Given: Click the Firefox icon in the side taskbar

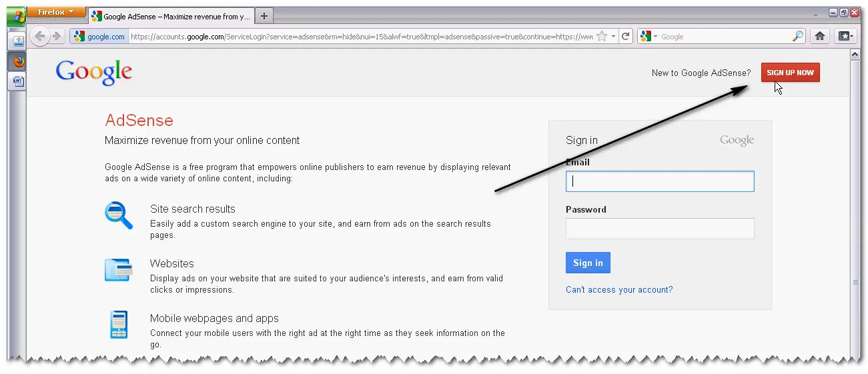Looking at the screenshot, I should tap(18, 61).
